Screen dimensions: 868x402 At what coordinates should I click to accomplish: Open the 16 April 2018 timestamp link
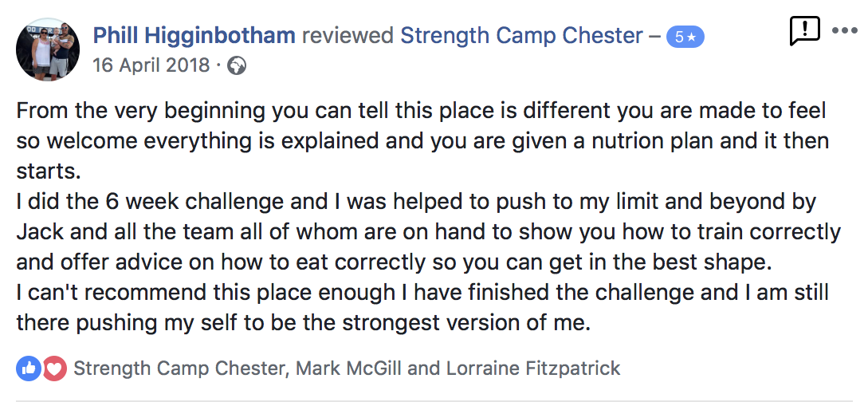(x=151, y=66)
